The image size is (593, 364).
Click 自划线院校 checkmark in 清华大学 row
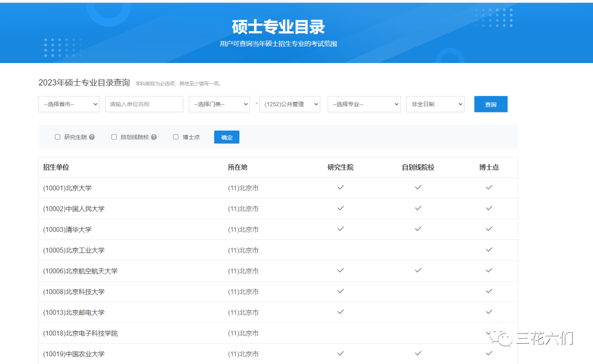tap(418, 229)
